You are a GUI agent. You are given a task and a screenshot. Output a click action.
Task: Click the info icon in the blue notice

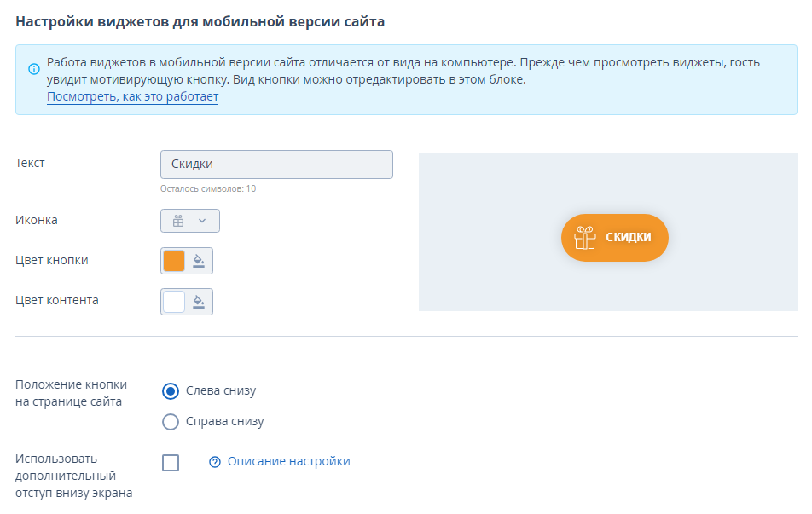pyautogui.click(x=33, y=69)
